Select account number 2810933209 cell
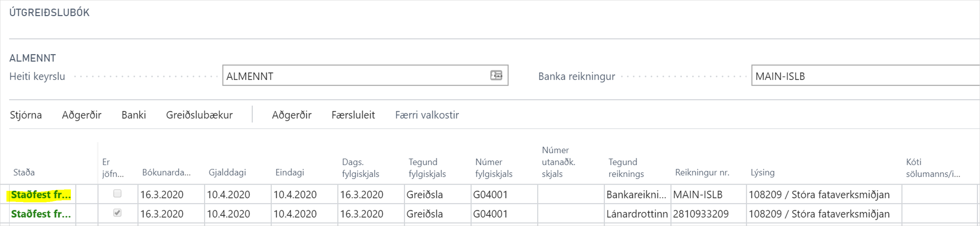This screenshot has height=226, width=980. pos(701,214)
